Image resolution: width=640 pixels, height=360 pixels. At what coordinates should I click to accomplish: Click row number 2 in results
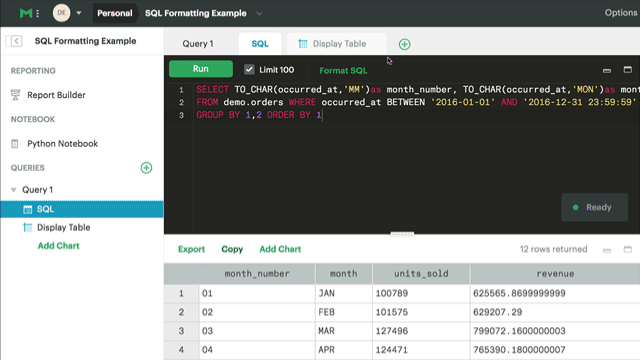pyautogui.click(x=181, y=312)
